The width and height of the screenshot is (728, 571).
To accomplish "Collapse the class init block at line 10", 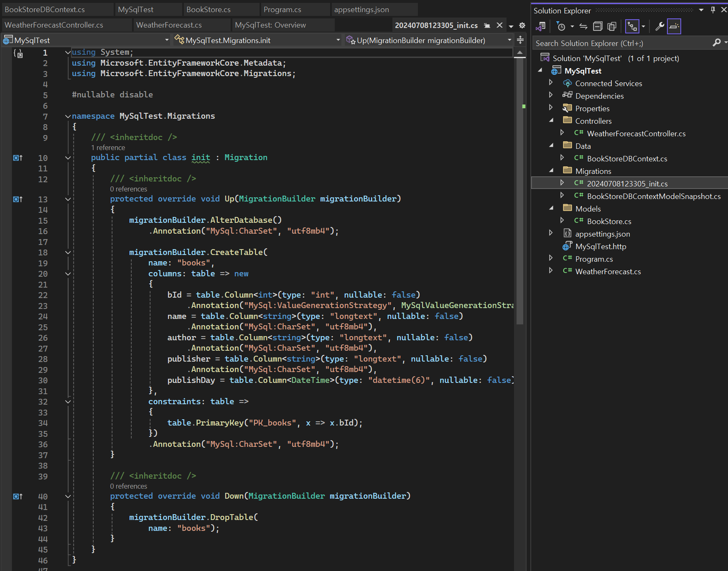I will (x=68, y=158).
